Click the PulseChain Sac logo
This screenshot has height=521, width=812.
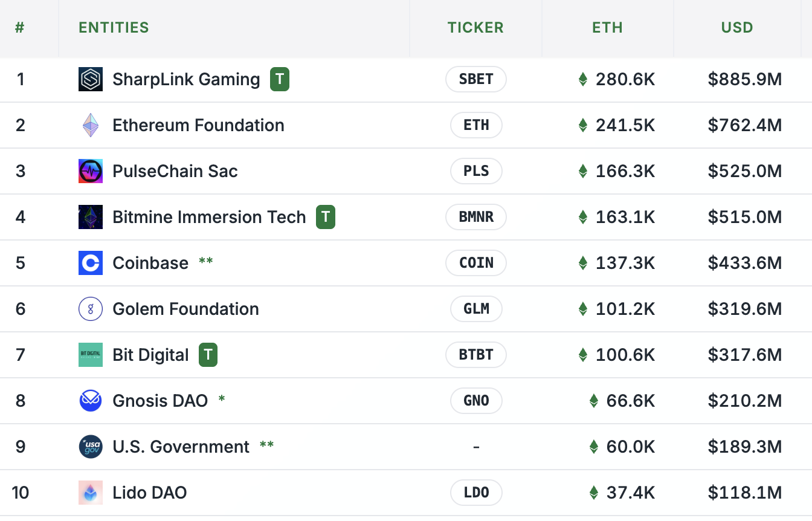click(91, 171)
